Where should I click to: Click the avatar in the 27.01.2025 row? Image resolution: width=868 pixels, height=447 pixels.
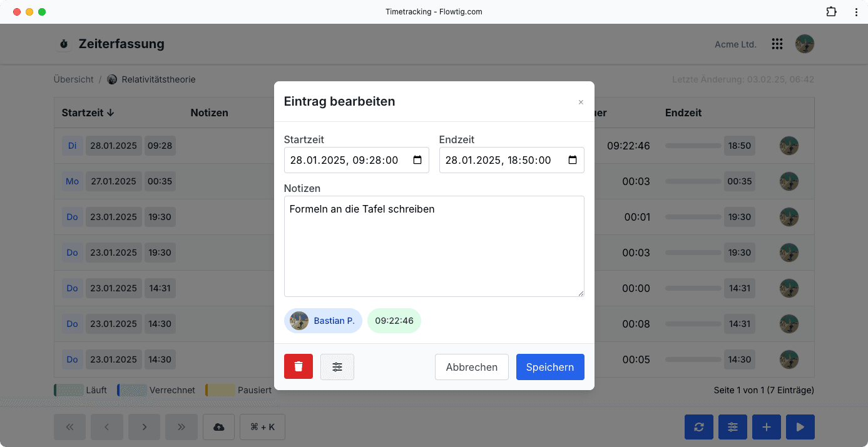pyautogui.click(x=789, y=181)
